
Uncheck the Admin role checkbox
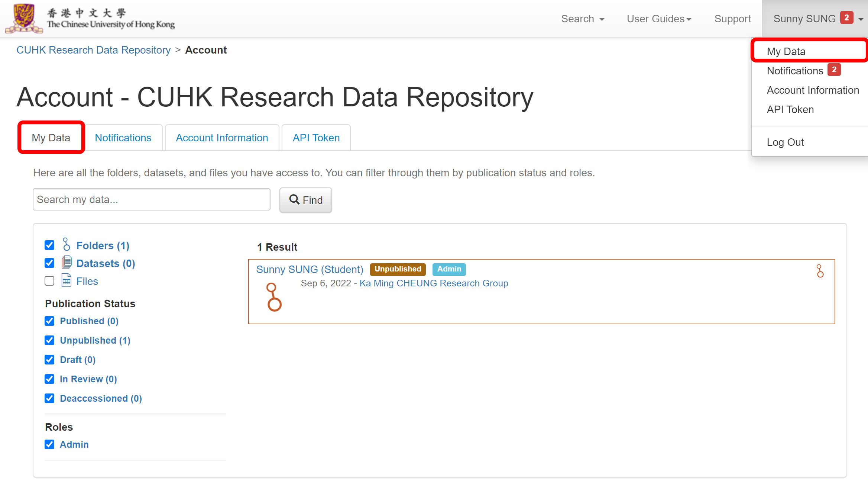click(x=49, y=444)
